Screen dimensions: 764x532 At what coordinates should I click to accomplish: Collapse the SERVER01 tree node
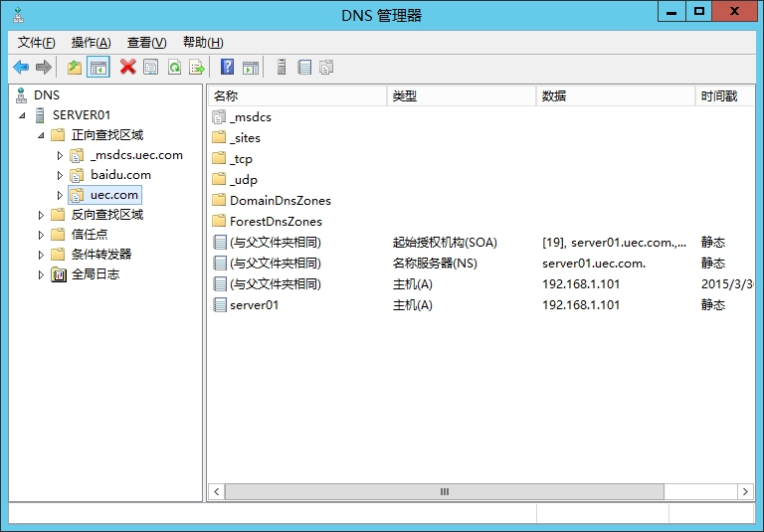pos(23,115)
